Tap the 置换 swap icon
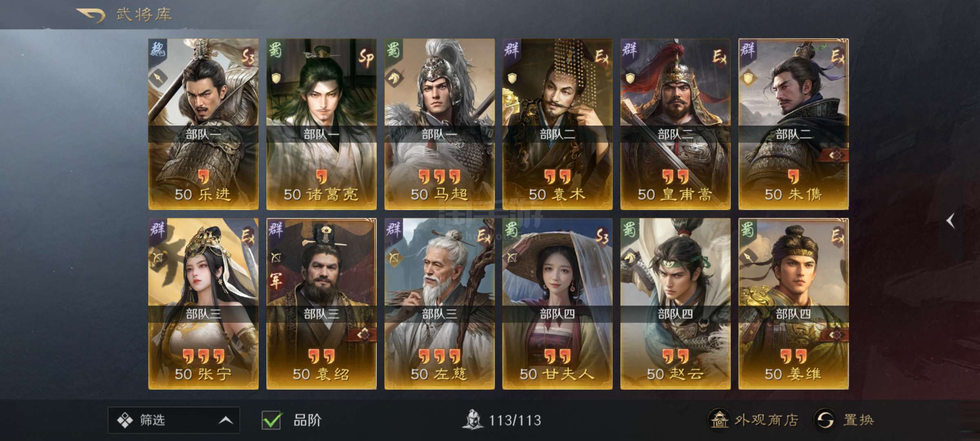Screen dimensions: 980x441 [824, 420]
